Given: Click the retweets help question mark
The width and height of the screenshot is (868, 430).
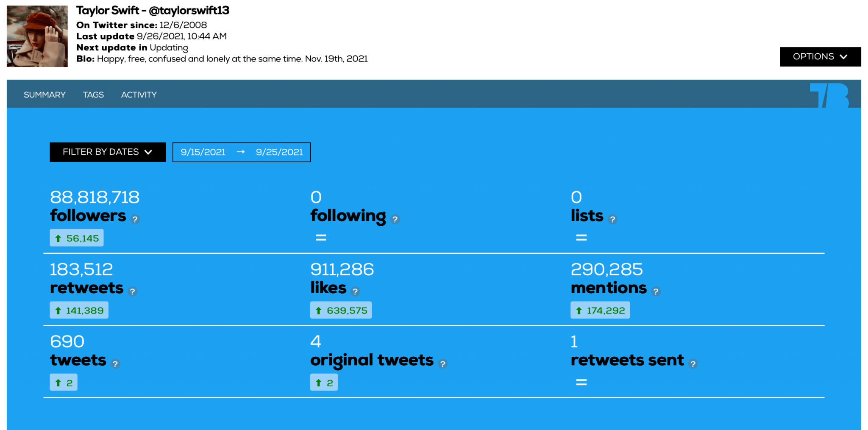Looking at the screenshot, I should click(132, 291).
